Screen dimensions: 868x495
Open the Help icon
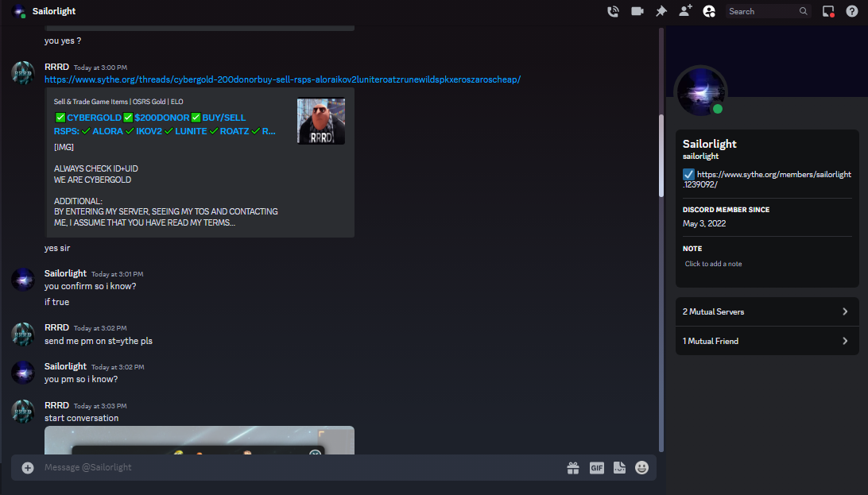pyautogui.click(x=852, y=11)
